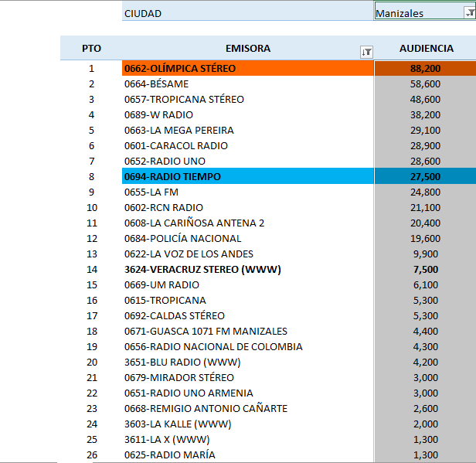The image size is (476, 463).
Task: Select the audience value 21,100
Action: [425, 208]
